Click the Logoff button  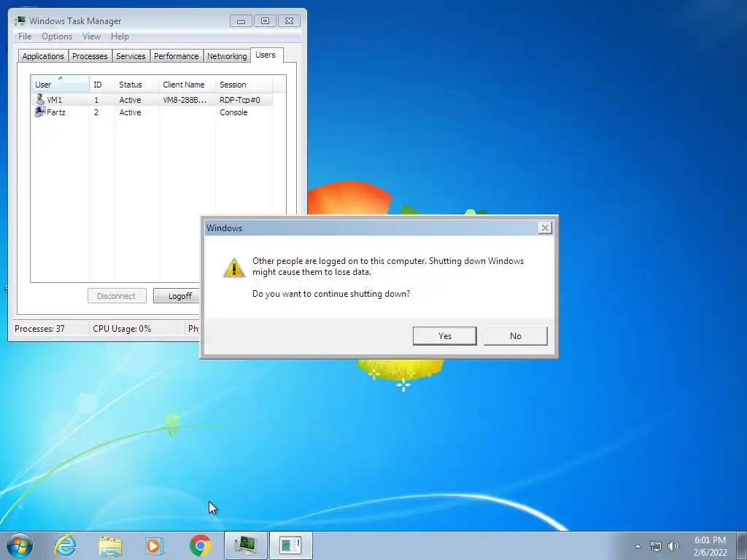click(177, 296)
